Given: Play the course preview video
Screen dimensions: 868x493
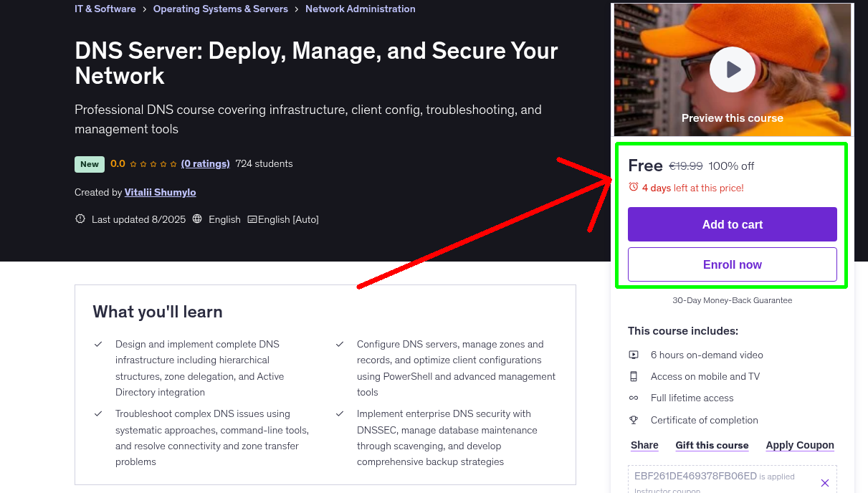Looking at the screenshot, I should click(732, 70).
